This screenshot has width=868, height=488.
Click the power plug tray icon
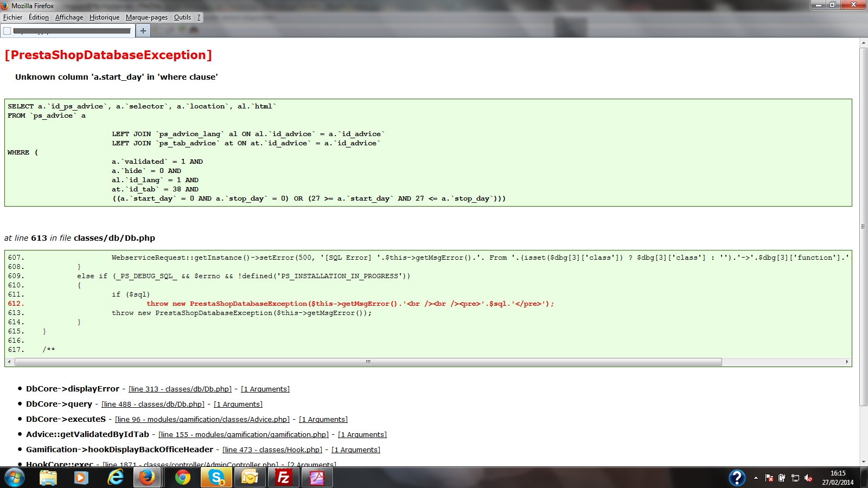(x=782, y=478)
